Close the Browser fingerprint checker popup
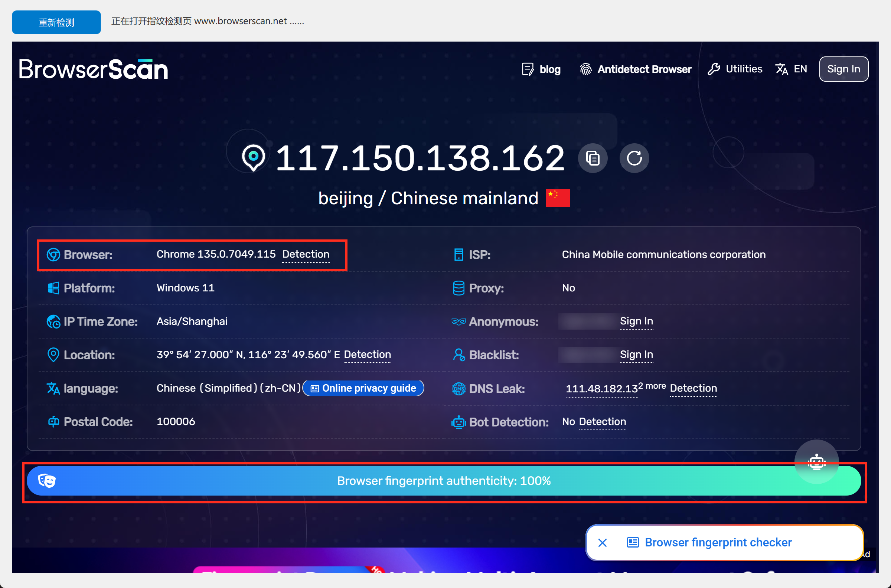This screenshot has width=891, height=588. point(603,543)
